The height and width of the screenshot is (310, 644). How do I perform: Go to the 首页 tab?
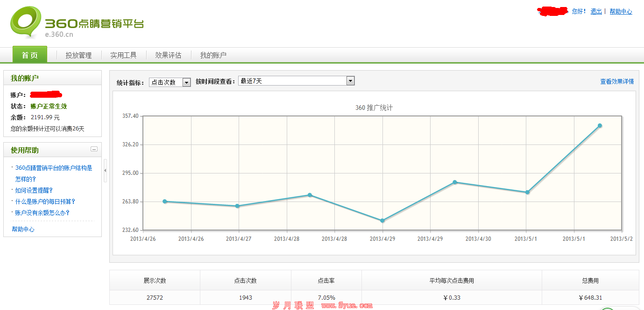click(30, 55)
